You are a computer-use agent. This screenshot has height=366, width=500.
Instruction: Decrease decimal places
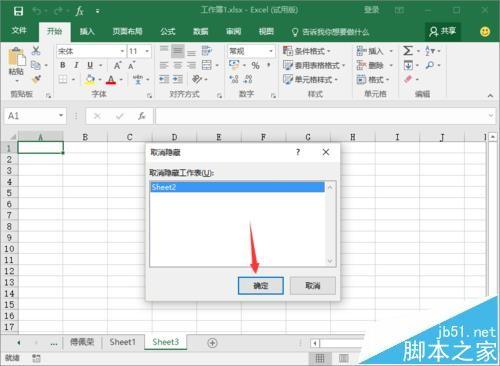pos(248,79)
